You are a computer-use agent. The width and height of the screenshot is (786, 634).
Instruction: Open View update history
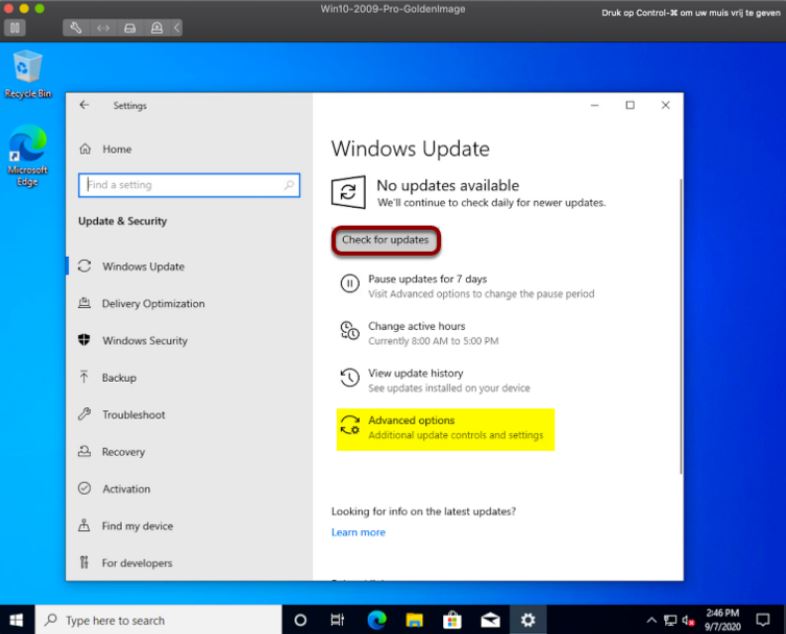(434, 380)
